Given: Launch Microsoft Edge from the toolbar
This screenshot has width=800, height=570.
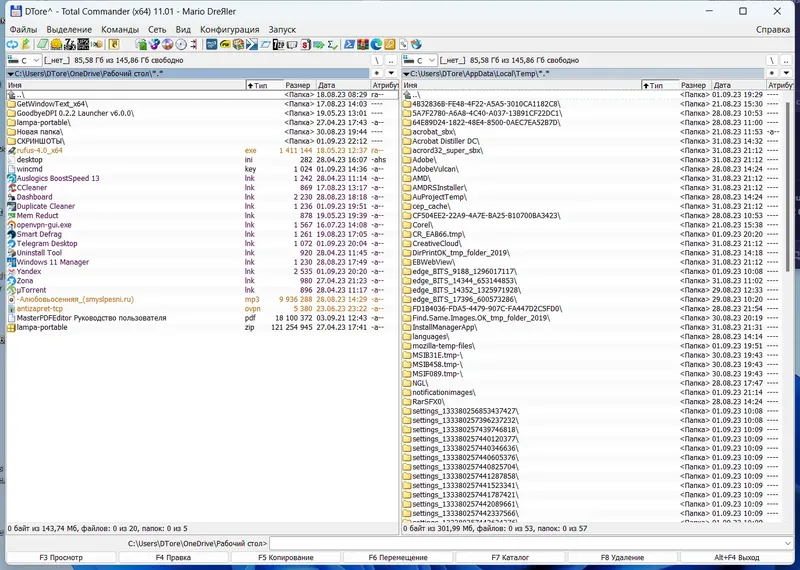Looking at the screenshot, I should point(375,44).
